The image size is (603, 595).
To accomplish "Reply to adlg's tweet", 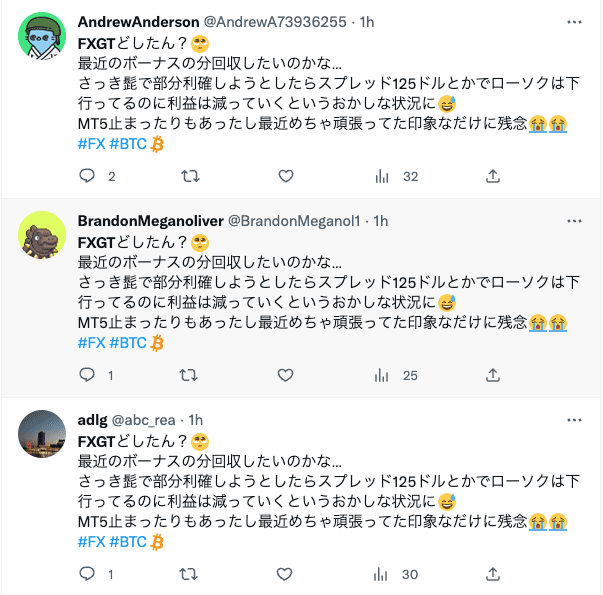I will coord(87,574).
